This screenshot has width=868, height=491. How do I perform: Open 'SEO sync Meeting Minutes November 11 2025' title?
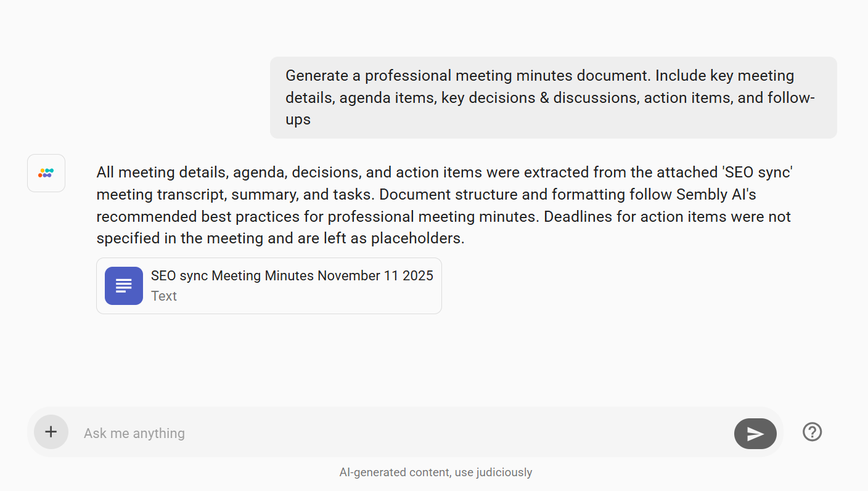click(x=292, y=276)
